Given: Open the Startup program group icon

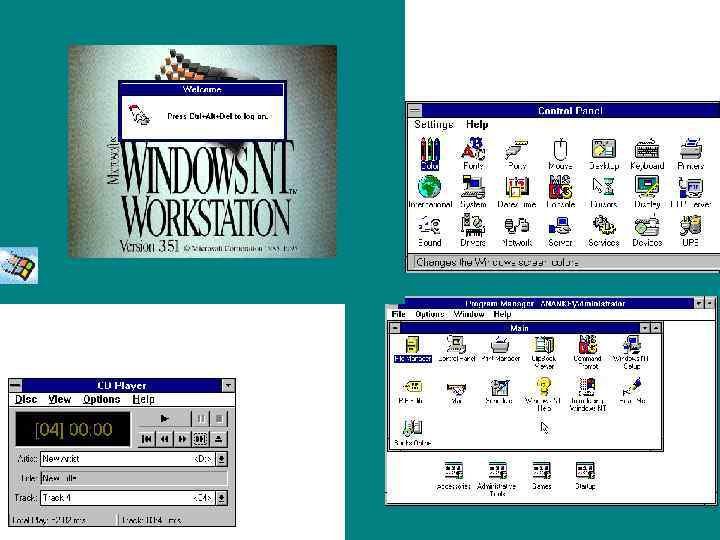Looking at the screenshot, I should [585, 476].
